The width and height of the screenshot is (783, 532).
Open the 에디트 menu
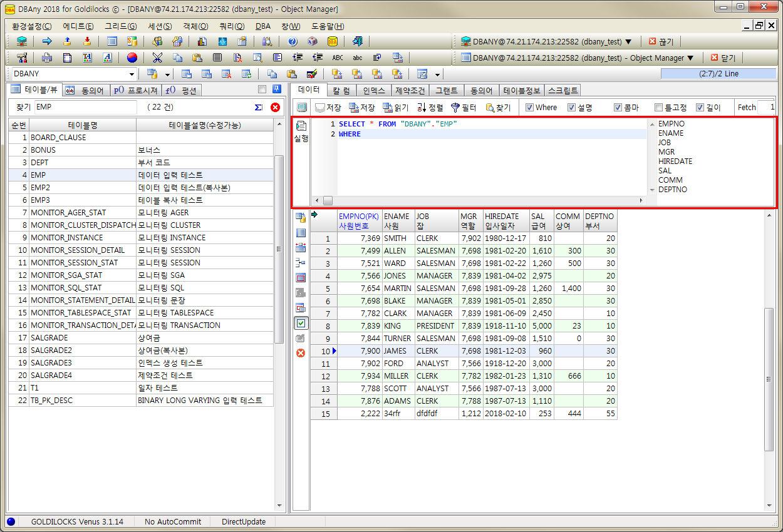point(78,26)
